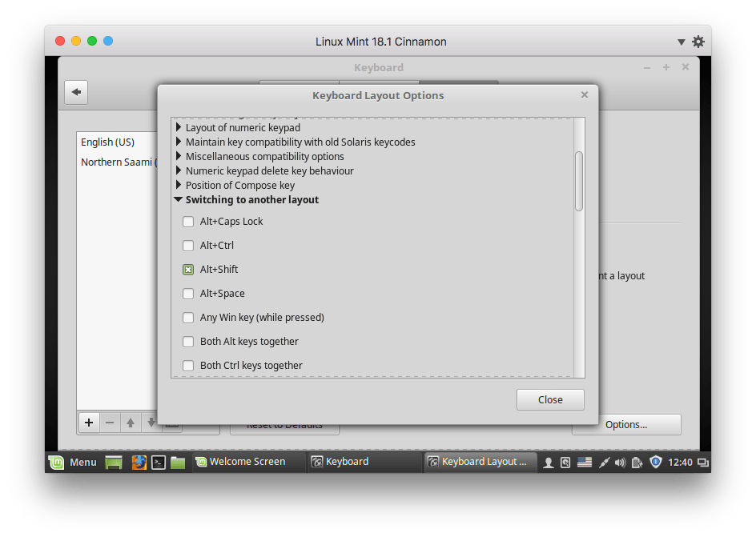Image resolution: width=756 pixels, height=537 pixels.
Task: Remove selected layout with minus button
Action: 110,423
